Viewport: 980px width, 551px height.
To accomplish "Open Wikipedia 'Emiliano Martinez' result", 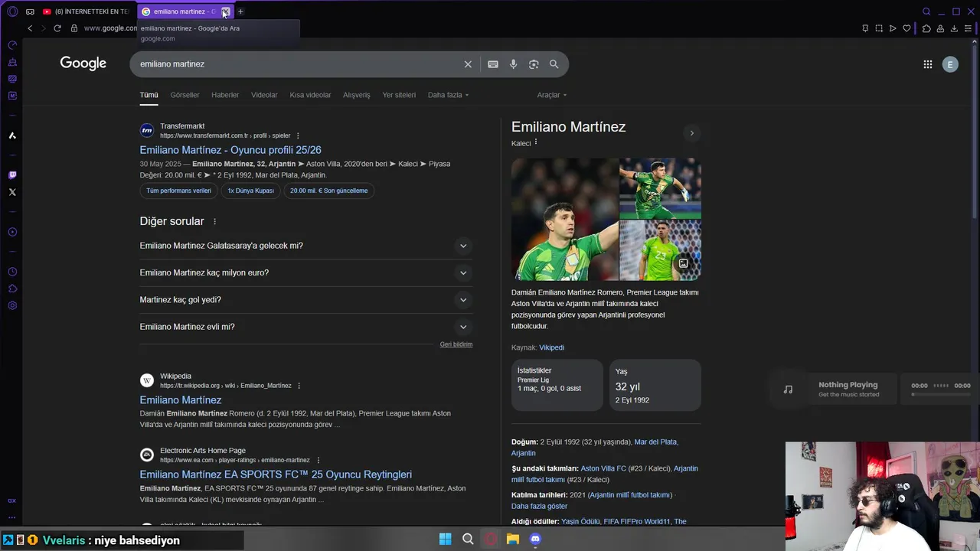I will coord(181,400).
